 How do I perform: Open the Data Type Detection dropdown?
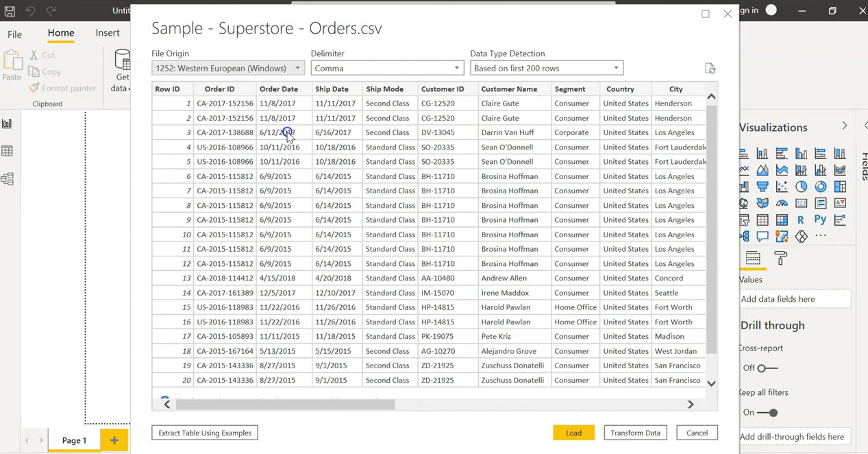547,69
